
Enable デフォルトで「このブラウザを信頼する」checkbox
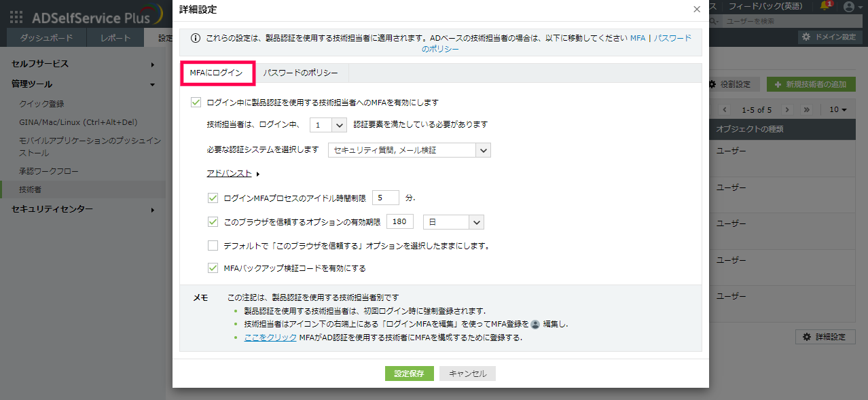click(213, 245)
